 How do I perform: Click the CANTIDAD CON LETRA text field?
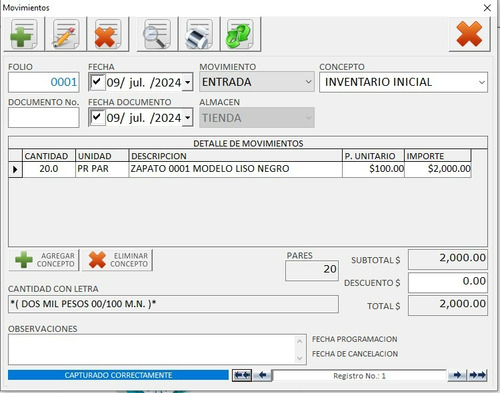[x=173, y=304]
